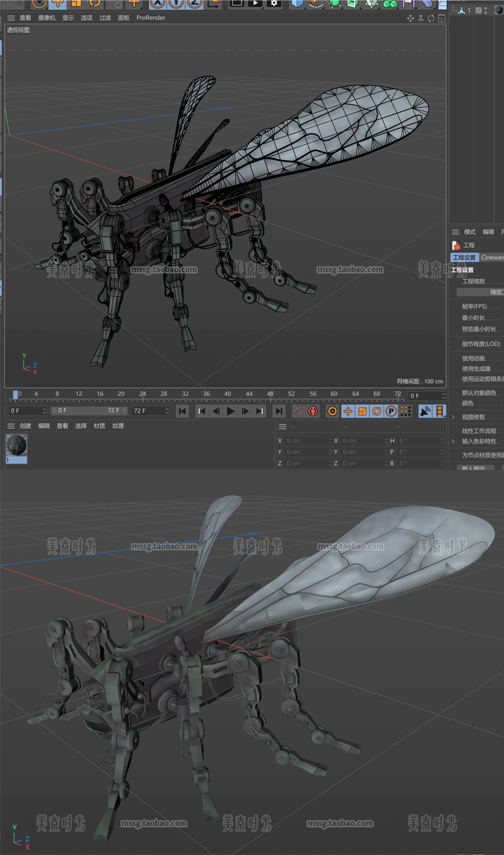This screenshot has width=504, height=855.
Task: Click the position X coordinate field
Action: coord(308,441)
